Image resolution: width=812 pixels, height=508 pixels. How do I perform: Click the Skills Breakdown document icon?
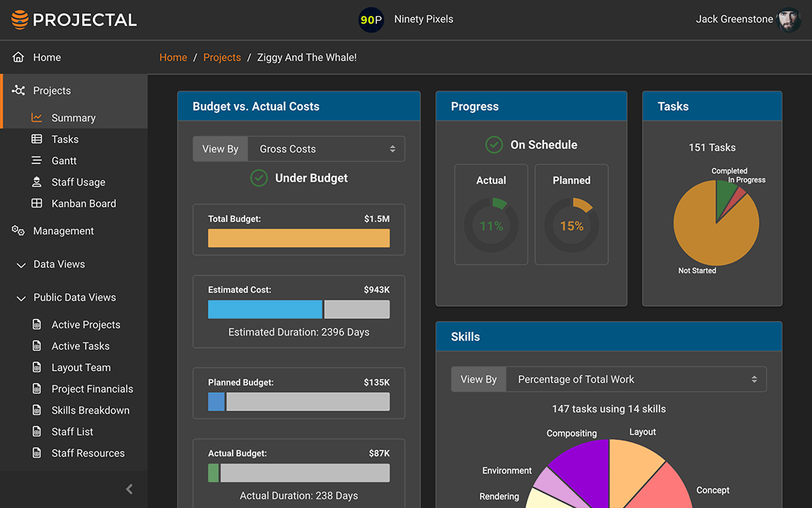(36, 410)
